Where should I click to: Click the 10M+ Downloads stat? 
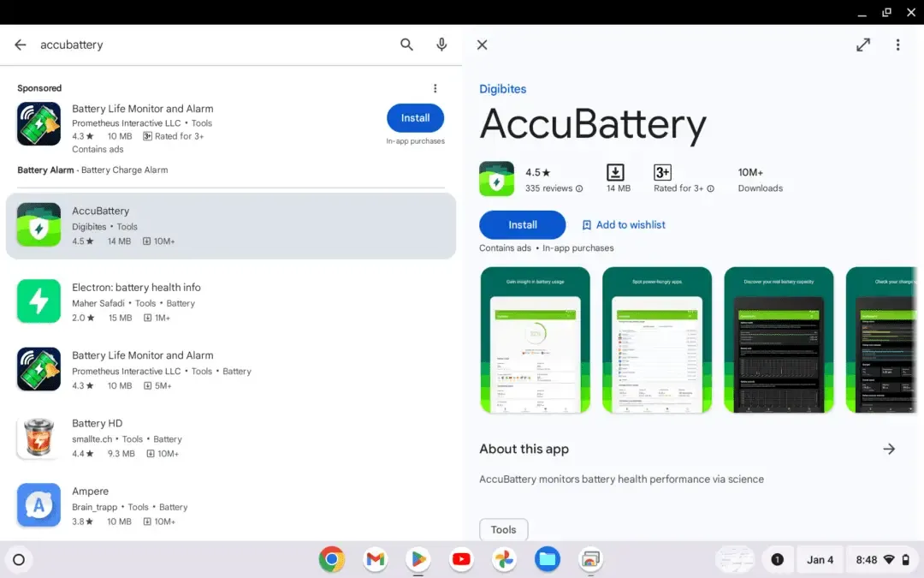pyautogui.click(x=761, y=180)
